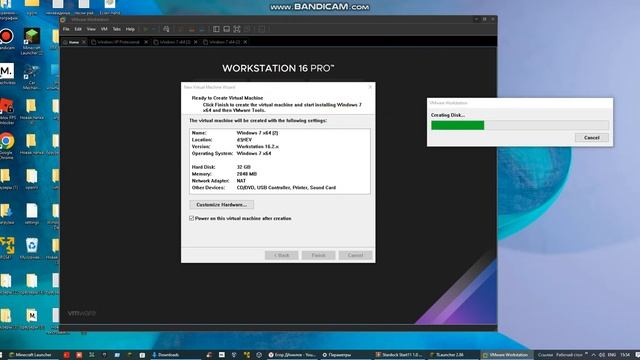Select Minecraft Launcher in the taskbar
The width and height of the screenshot is (640, 360).
tap(32, 355)
